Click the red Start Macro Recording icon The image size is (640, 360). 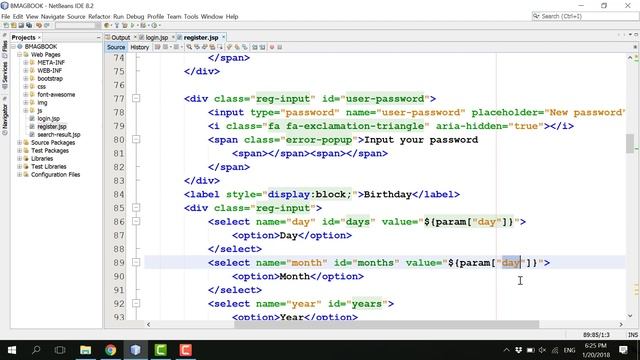pos(272,47)
